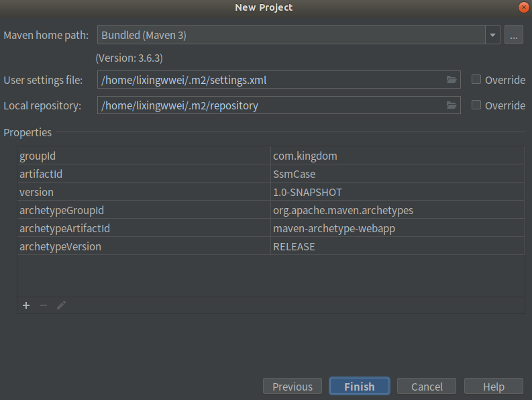Enable Override for local repository

point(476,105)
